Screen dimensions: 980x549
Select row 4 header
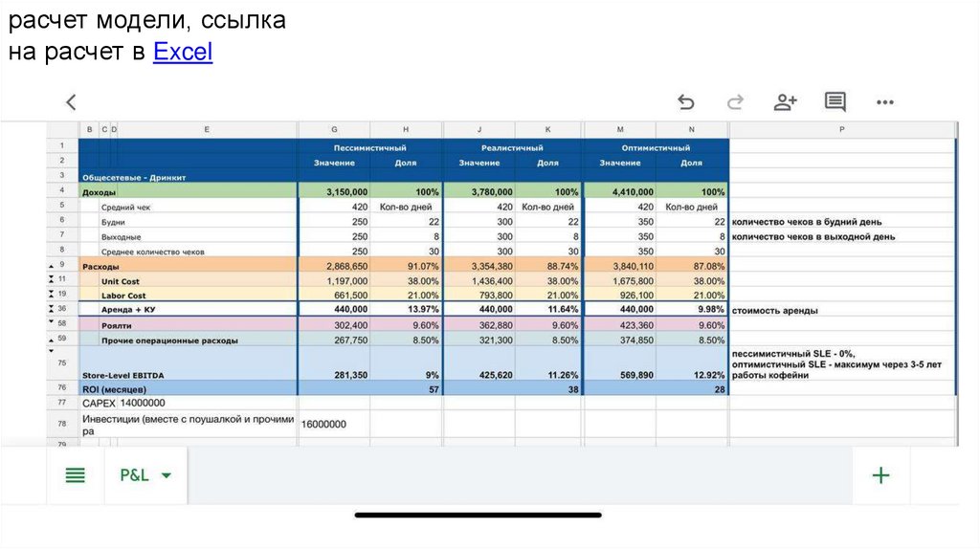(x=62, y=190)
